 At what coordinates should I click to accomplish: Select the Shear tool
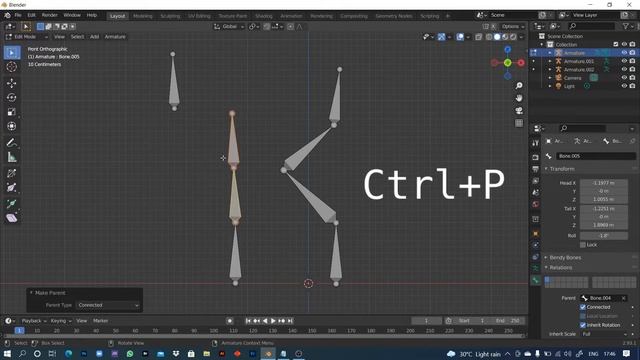(x=12, y=218)
